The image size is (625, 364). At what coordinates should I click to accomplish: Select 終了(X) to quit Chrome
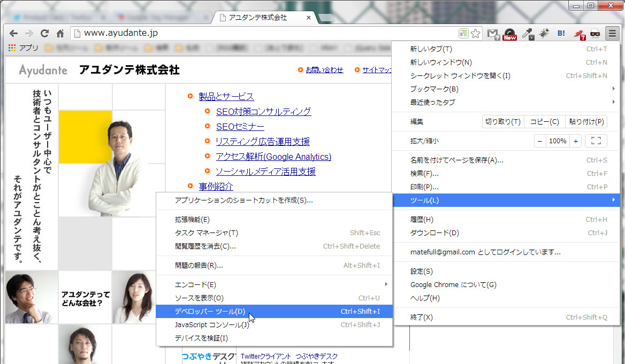pos(506,317)
